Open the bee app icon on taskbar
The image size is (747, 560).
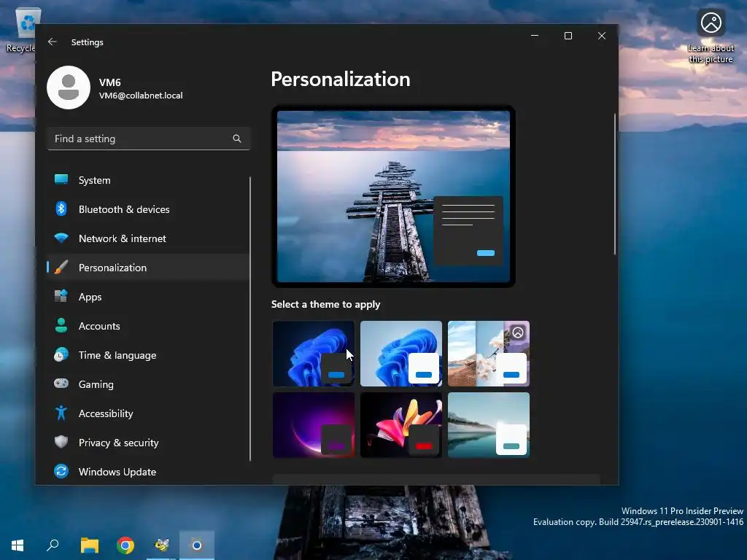pos(161,545)
